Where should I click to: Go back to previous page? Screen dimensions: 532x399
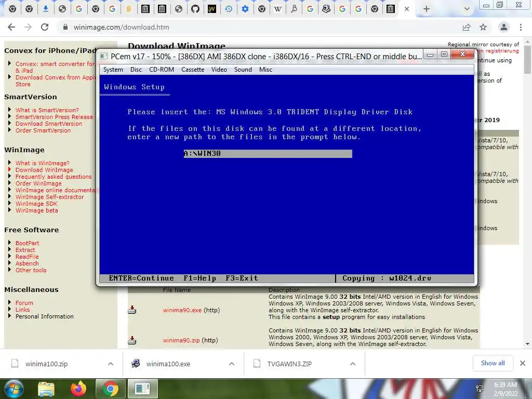[11, 27]
